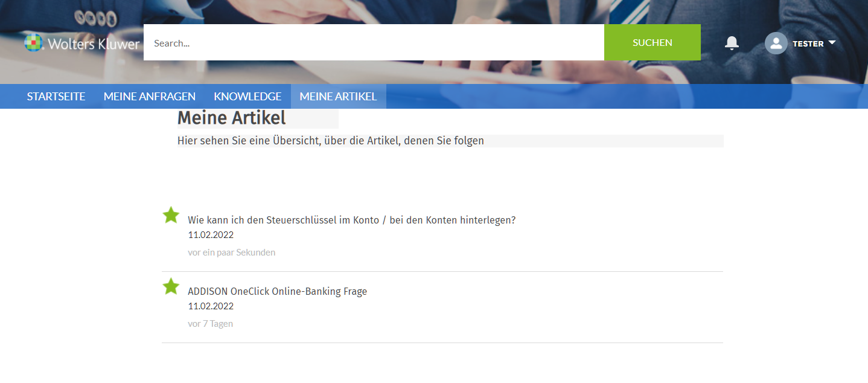Open the notifications bell
The width and height of the screenshot is (868, 383).
click(x=732, y=43)
